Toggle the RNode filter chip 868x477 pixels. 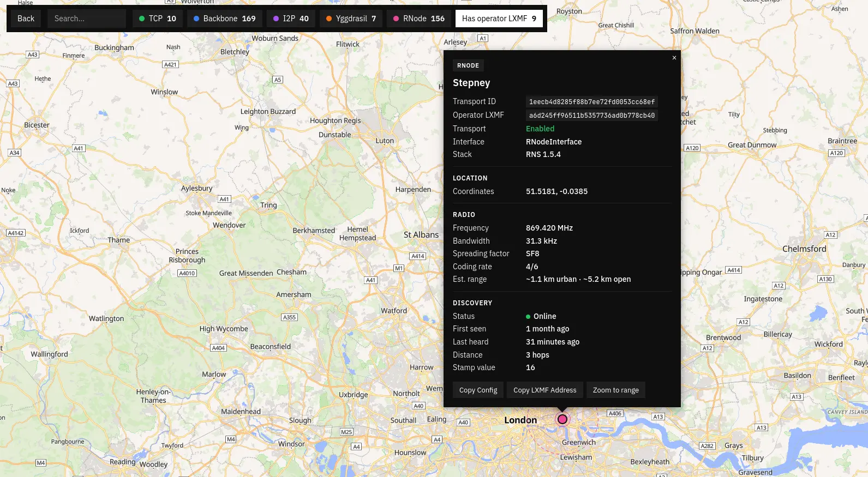coord(418,19)
